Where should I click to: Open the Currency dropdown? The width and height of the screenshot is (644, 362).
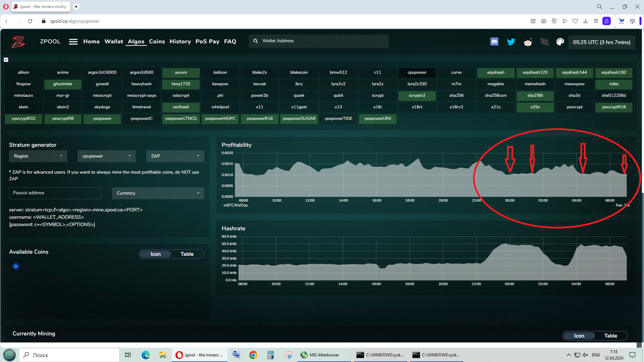tap(158, 193)
